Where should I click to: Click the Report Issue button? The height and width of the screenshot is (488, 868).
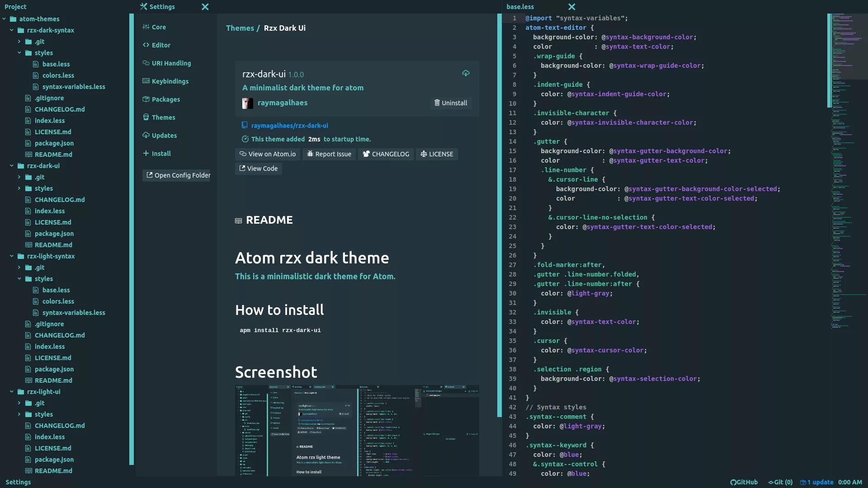(329, 154)
